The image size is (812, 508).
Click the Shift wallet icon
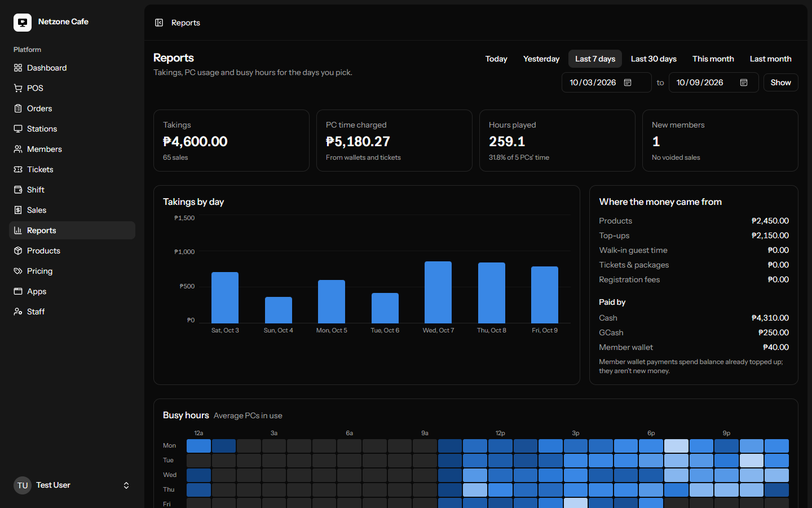tap(18, 190)
